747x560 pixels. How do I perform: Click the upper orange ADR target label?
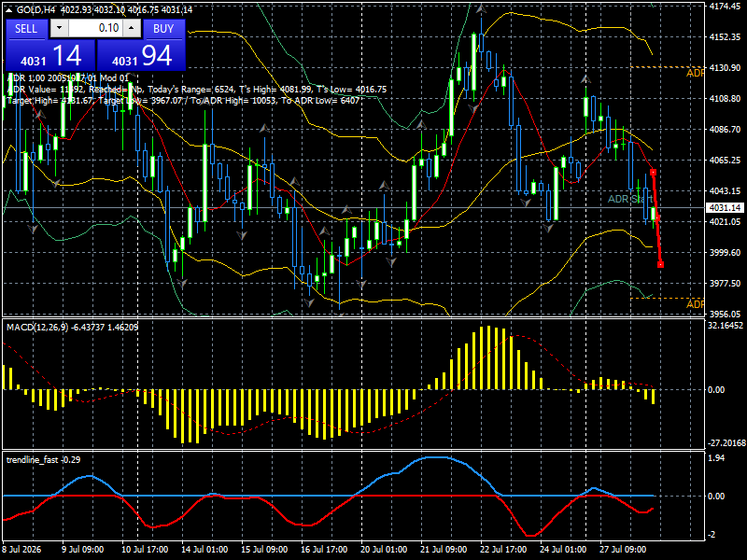point(695,74)
